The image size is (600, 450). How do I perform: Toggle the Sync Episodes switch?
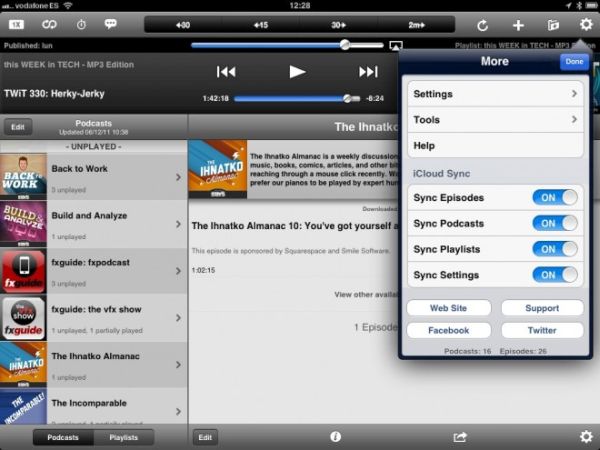pyautogui.click(x=555, y=197)
